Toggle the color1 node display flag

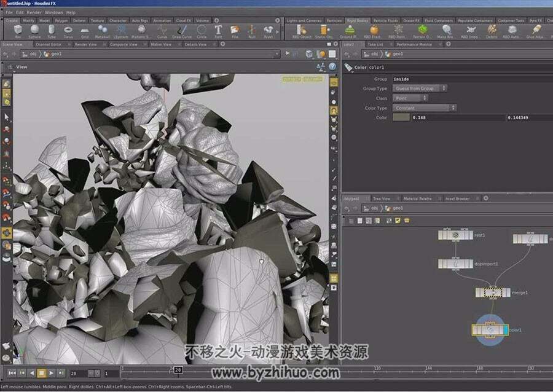click(506, 331)
